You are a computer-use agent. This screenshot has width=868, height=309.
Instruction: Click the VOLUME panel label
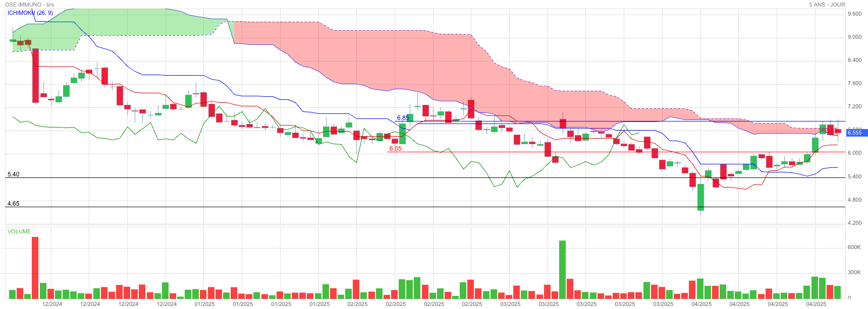coord(19,231)
